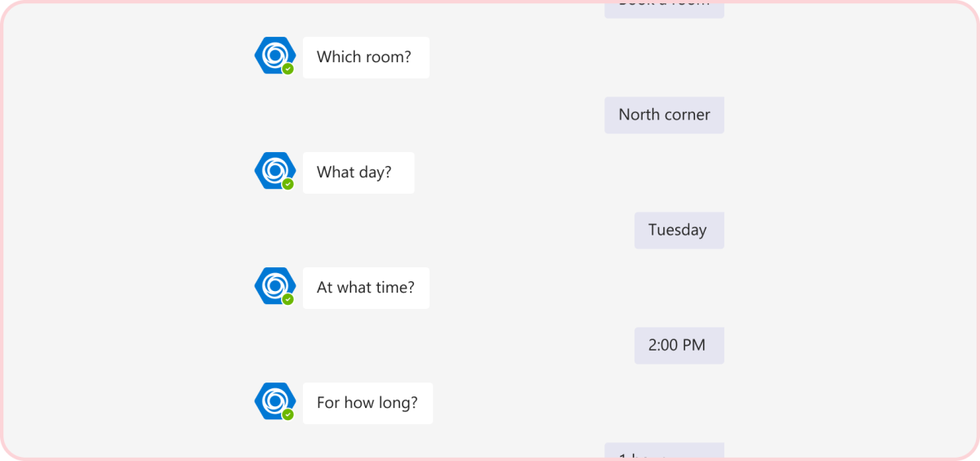Click green status badge on "For how long?" avatar
The image size is (980, 461).
tap(287, 415)
